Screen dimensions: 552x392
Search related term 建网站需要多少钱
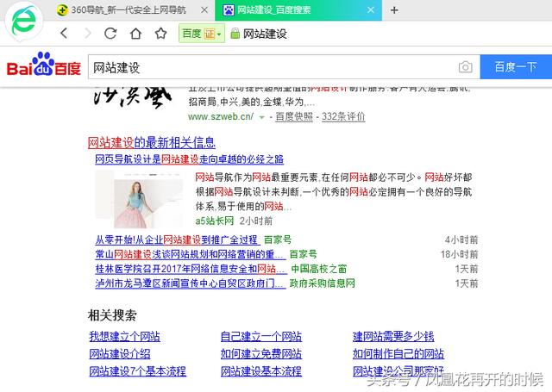click(393, 337)
